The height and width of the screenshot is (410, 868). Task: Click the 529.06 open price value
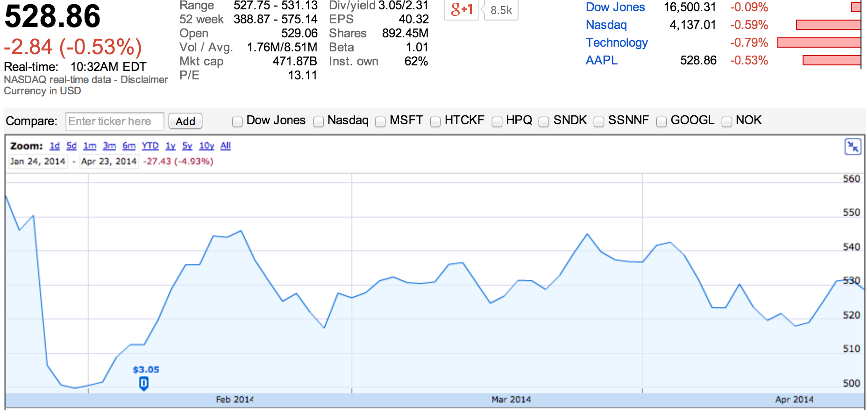click(x=299, y=33)
